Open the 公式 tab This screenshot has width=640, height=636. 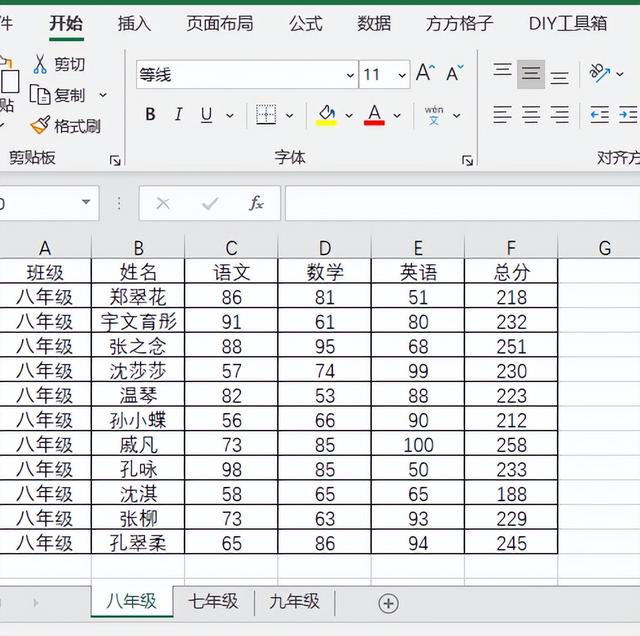306,24
